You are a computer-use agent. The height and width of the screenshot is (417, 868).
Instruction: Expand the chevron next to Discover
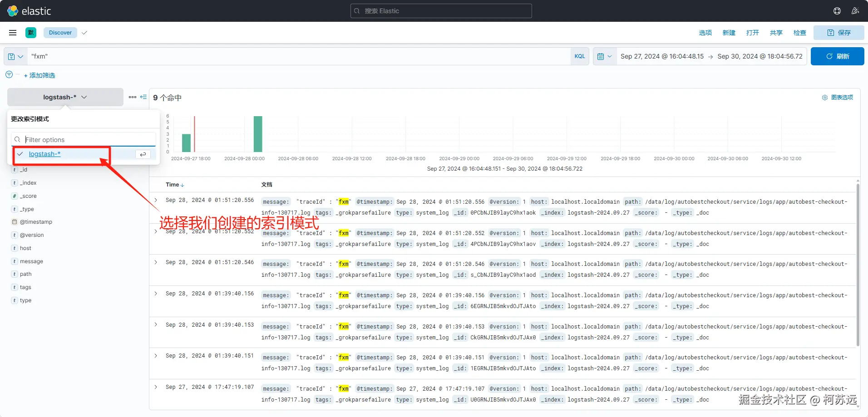tap(84, 33)
